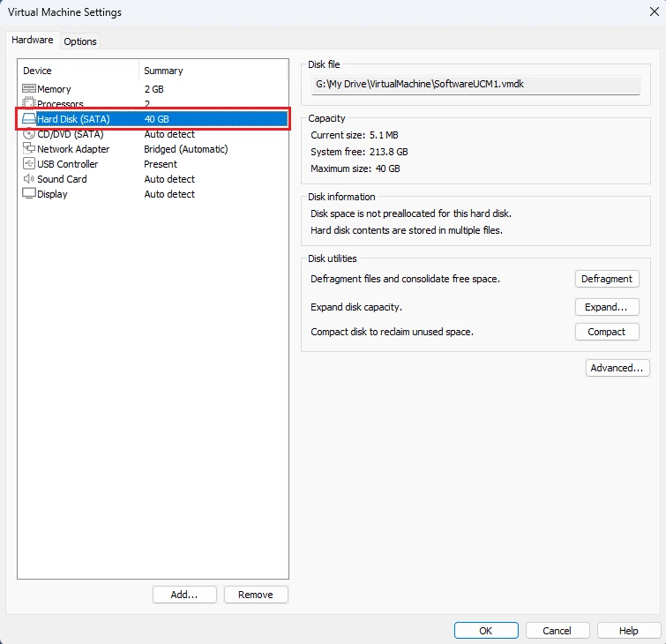Click the Summary column header

[x=213, y=71]
